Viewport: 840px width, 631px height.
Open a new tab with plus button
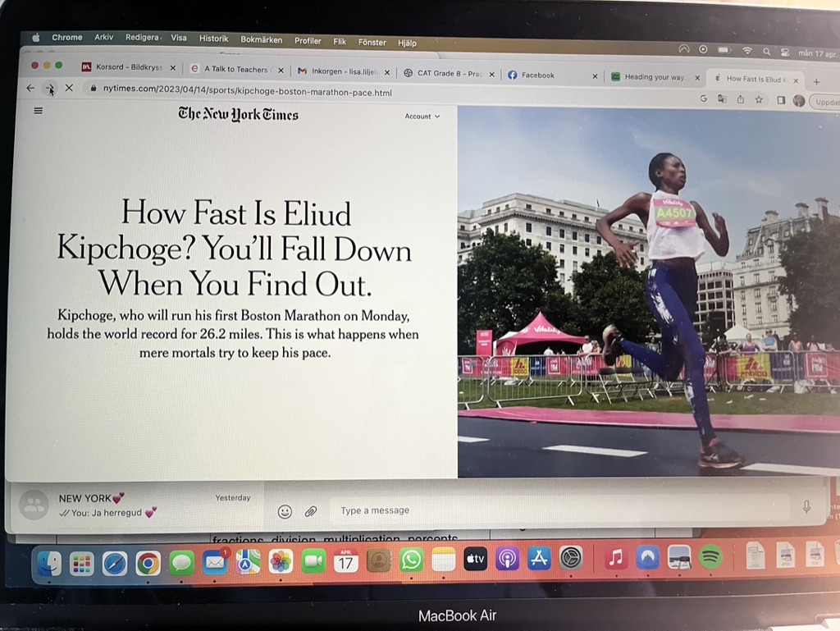click(x=816, y=82)
